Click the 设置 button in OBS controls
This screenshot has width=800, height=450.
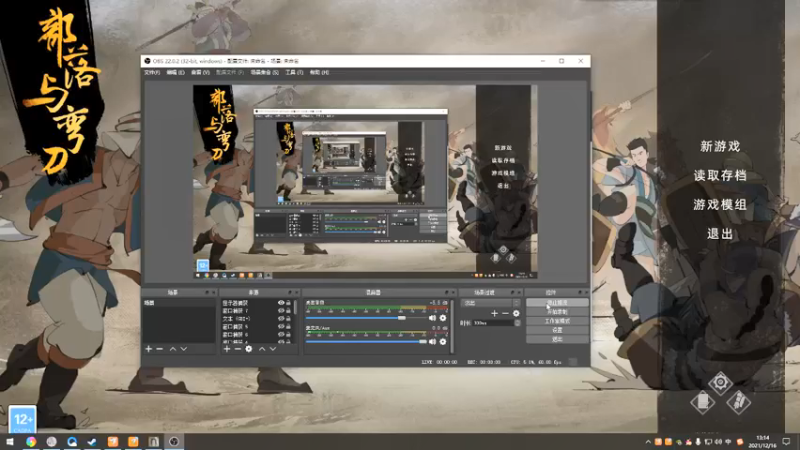557,330
